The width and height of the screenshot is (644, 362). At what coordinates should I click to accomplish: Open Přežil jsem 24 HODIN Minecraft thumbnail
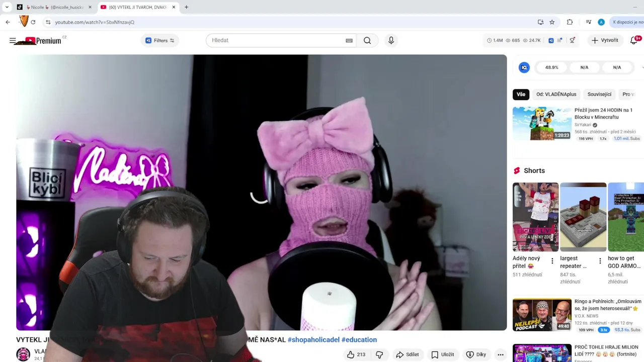[x=542, y=123]
